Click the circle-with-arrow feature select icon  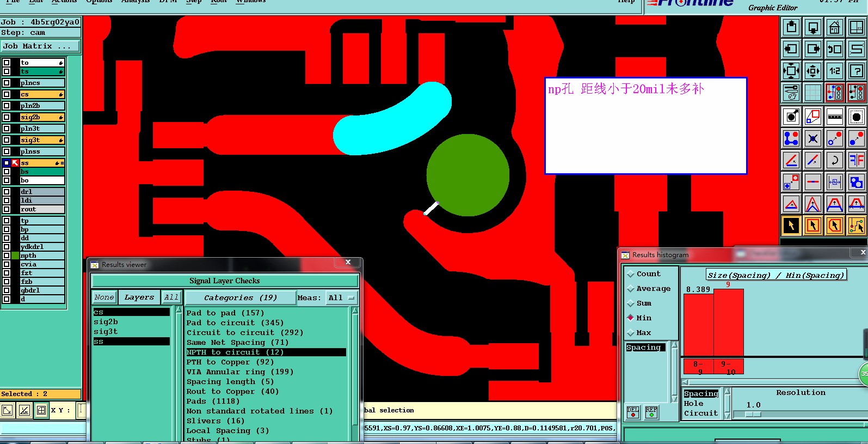coord(791,117)
